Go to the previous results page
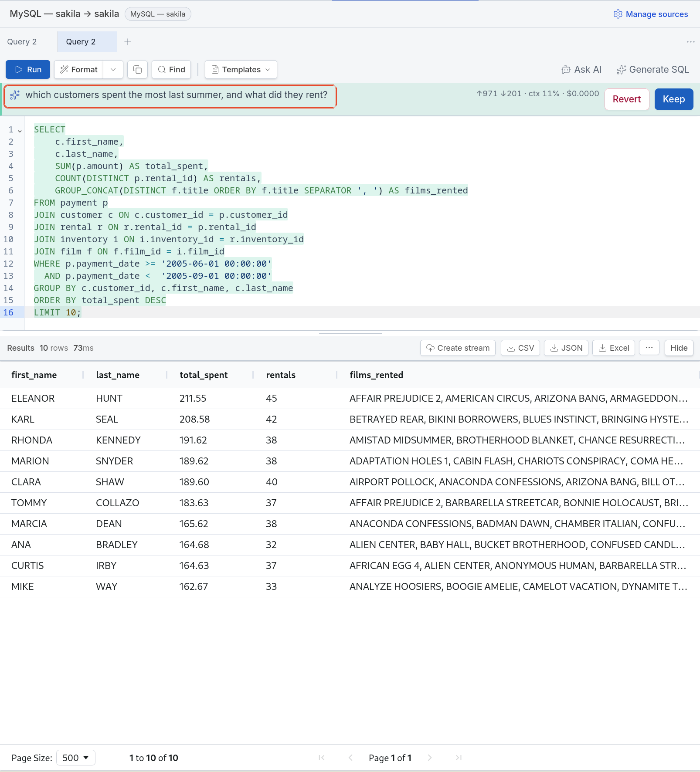Image resolution: width=700 pixels, height=772 pixels. pos(350,758)
